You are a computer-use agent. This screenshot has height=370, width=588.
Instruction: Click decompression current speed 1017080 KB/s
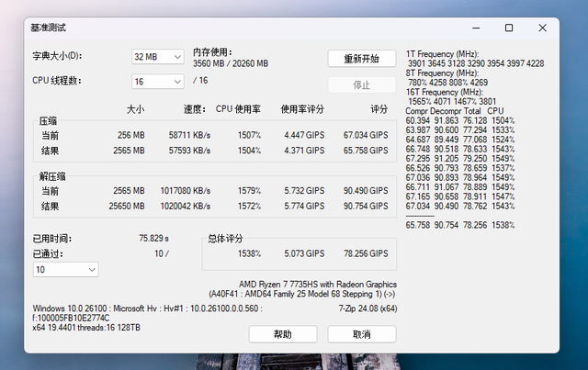coord(186,190)
